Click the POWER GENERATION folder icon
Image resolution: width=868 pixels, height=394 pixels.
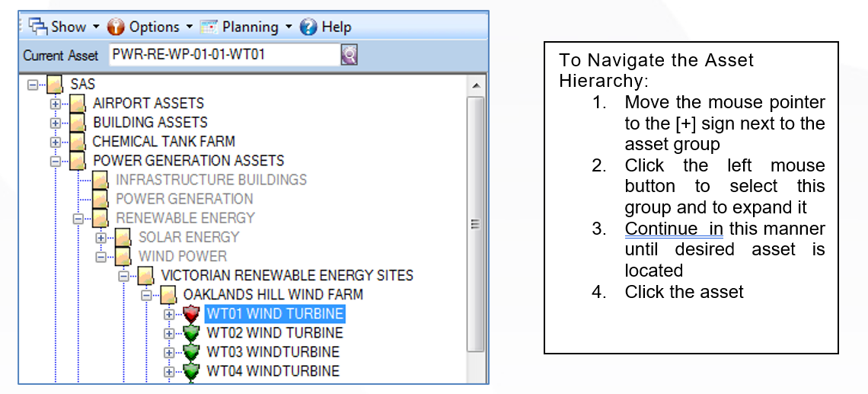coord(100,200)
